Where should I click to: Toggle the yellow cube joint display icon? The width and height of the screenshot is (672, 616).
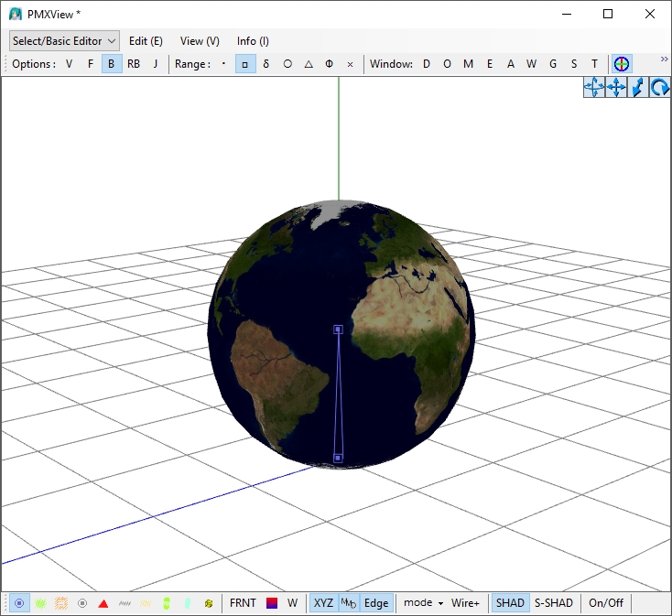[x=209, y=603]
